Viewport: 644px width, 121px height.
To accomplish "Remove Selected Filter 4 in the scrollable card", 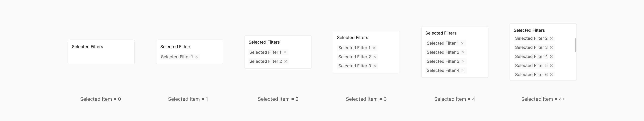I will click(551, 57).
